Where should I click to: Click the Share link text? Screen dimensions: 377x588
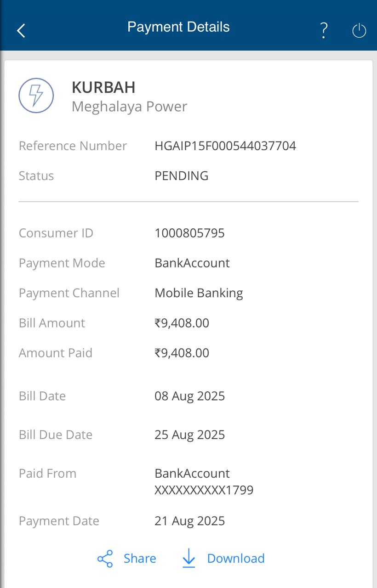coord(140,558)
